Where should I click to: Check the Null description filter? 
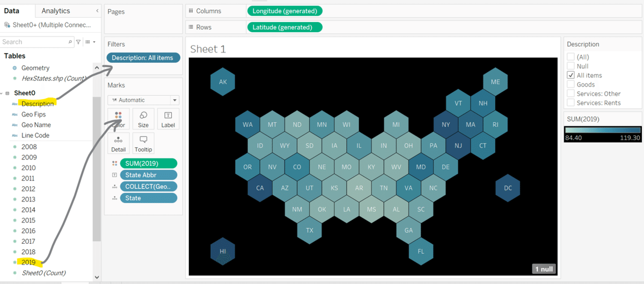pos(571,66)
